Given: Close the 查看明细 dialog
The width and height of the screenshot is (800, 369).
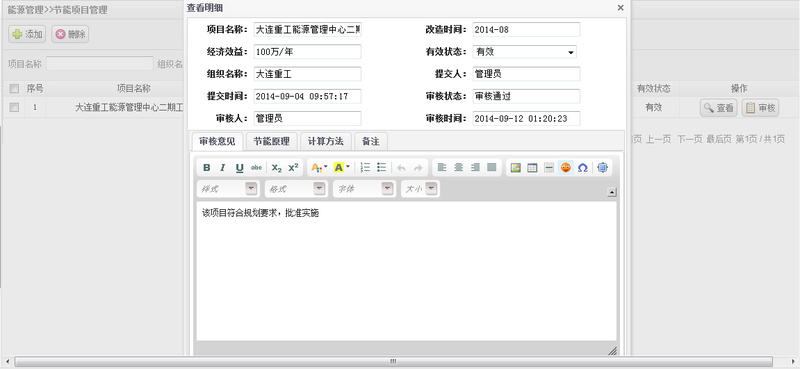Looking at the screenshot, I should [x=620, y=8].
